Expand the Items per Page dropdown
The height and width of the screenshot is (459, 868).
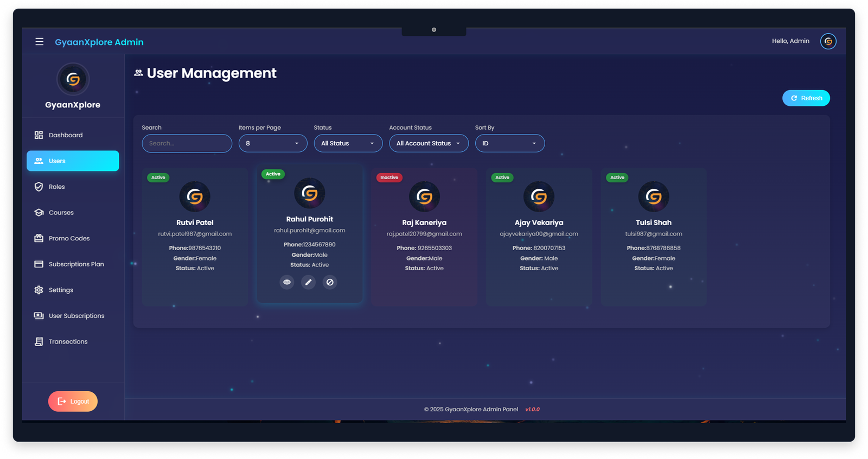[273, 143]
